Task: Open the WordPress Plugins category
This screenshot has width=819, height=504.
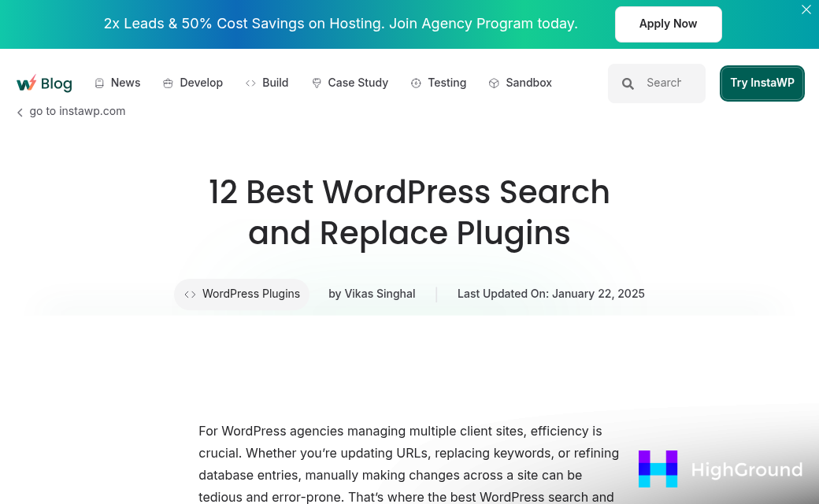Action: (x=251, y=294)
